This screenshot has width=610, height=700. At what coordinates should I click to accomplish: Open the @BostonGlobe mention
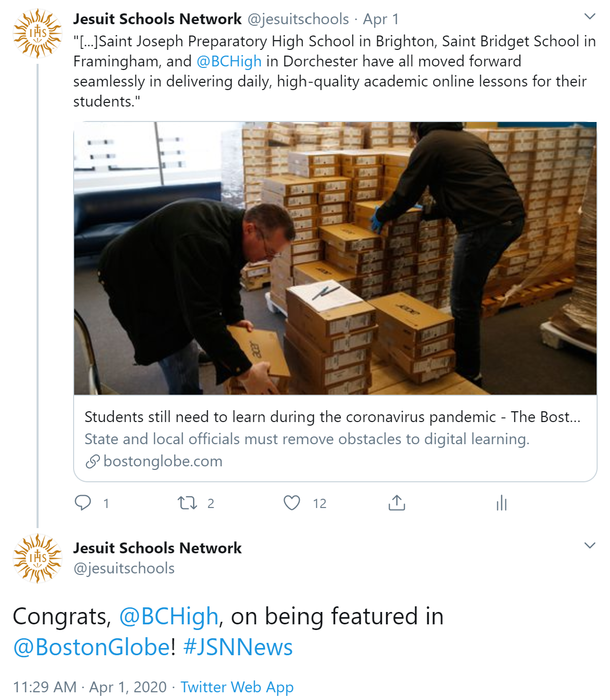tap(91, 647)
